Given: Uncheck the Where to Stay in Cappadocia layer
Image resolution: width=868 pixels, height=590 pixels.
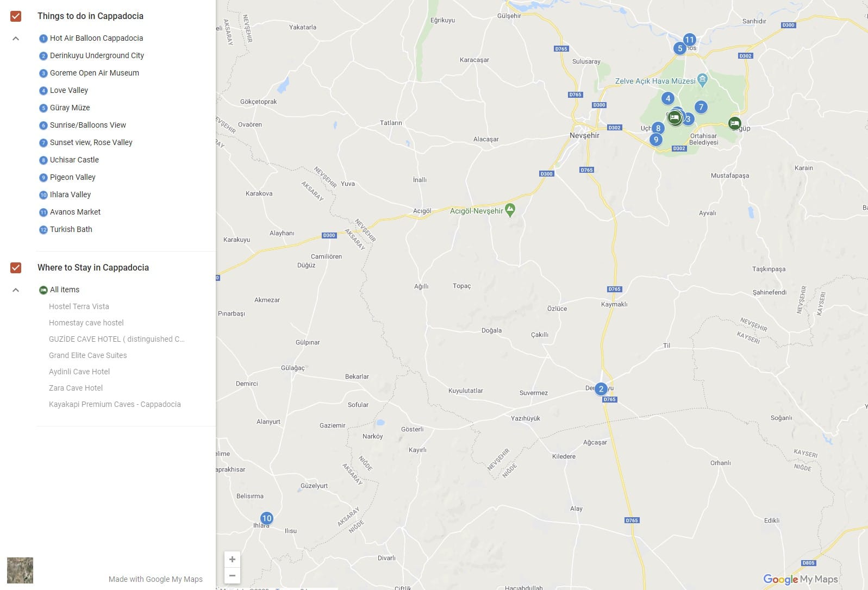Looking at the screenshot, I should (16, 268).
